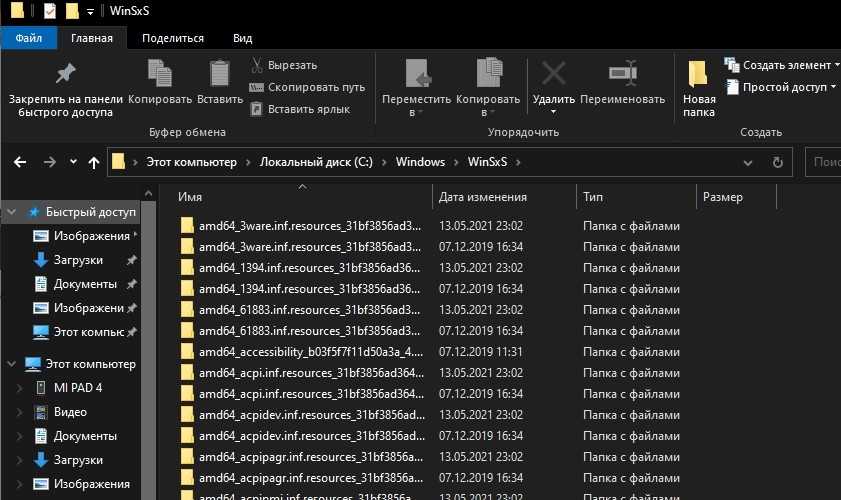The width and height of the screenshot is (841, 500).
Task: Sort by the Дата изменения column header
Action: point(482,197)
